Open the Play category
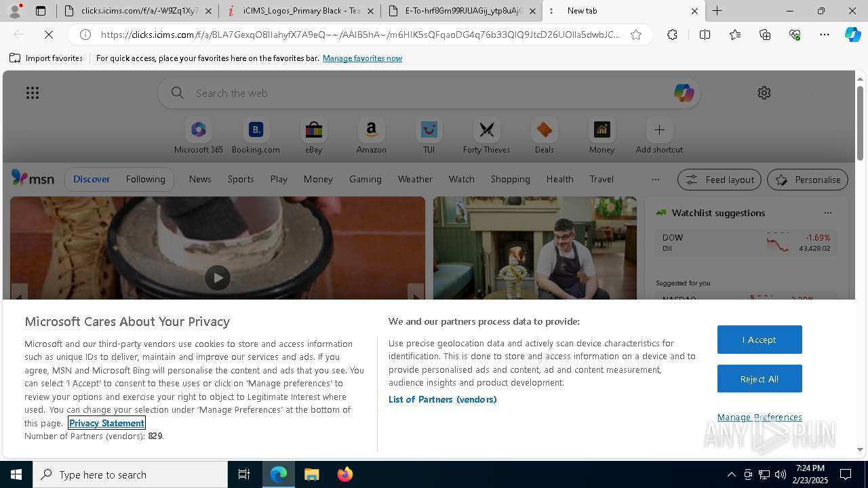868x488 pixels. pyautogui.click(x=279, y=179)
